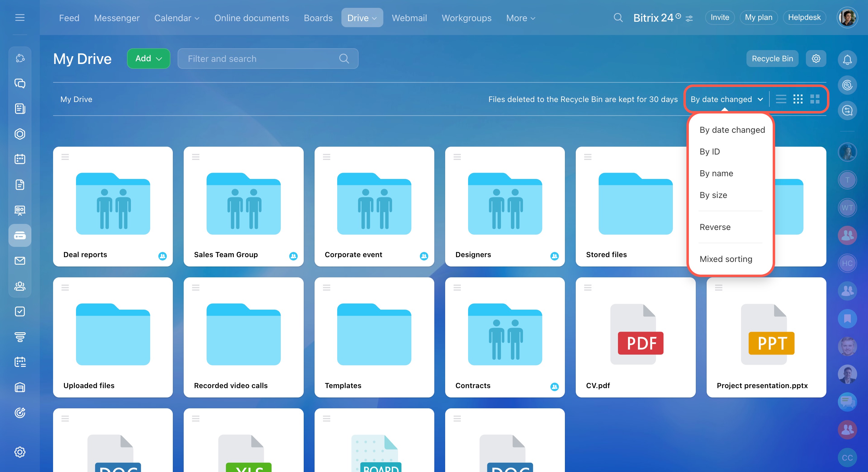Select By name sorting option

(716, 173)
